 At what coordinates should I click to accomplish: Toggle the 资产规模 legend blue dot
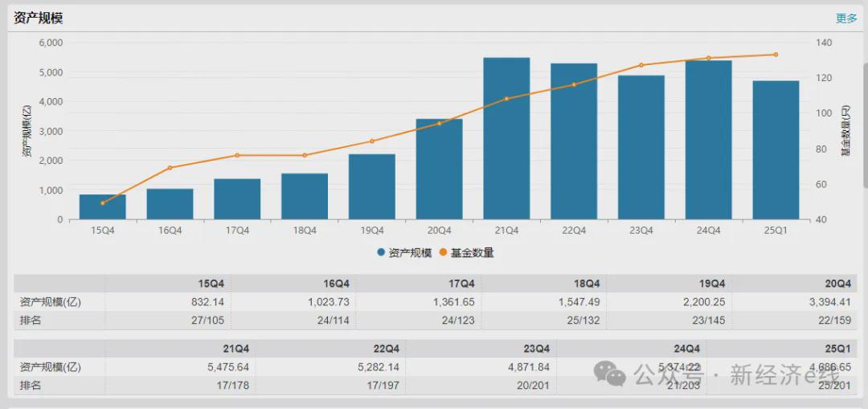pyautogui.click(x=380, y=252)
